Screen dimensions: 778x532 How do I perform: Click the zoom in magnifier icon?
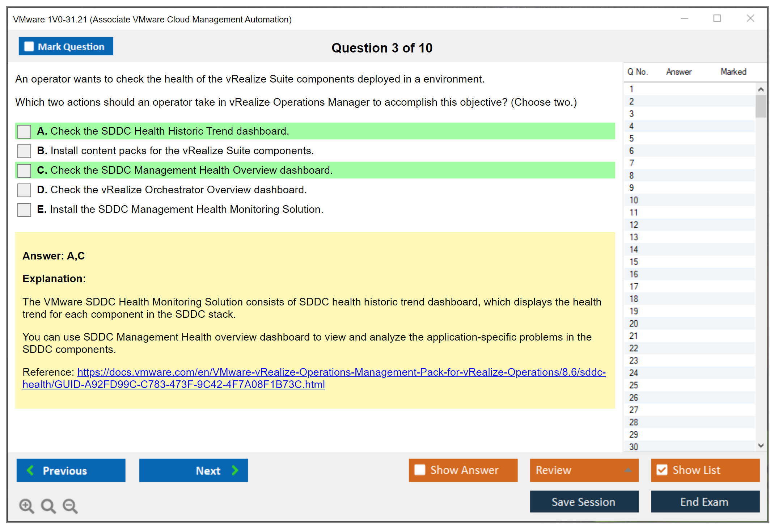(x=26, y=506)
